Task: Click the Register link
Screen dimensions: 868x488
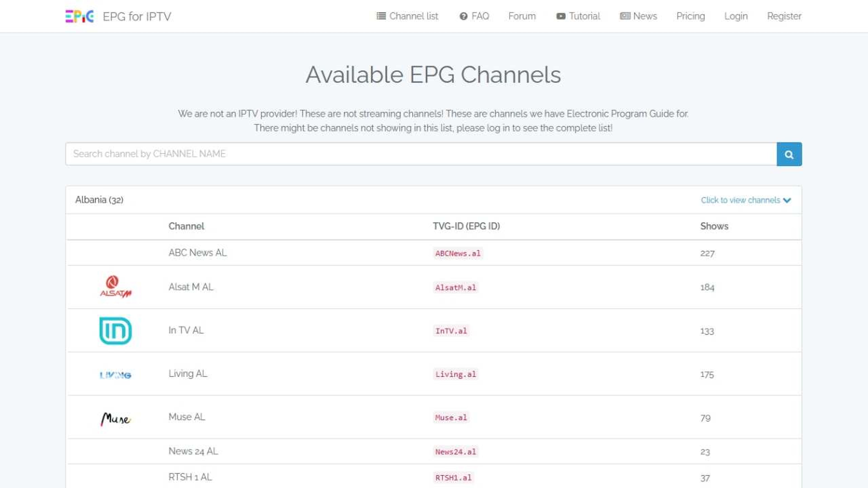Action: click(784, 16)
